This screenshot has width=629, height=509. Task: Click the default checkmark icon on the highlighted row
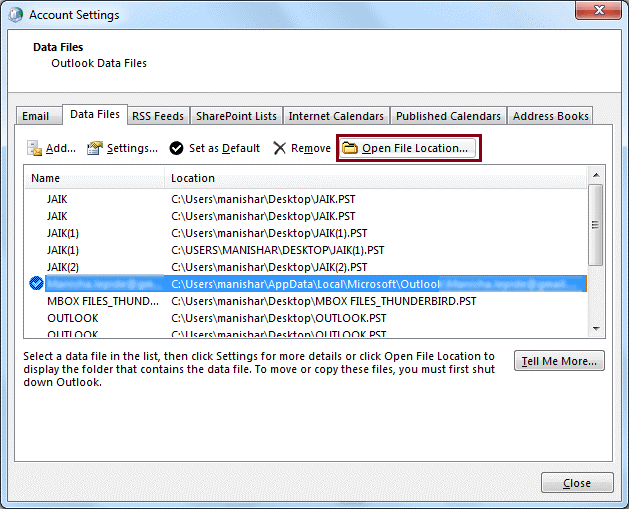37,283
